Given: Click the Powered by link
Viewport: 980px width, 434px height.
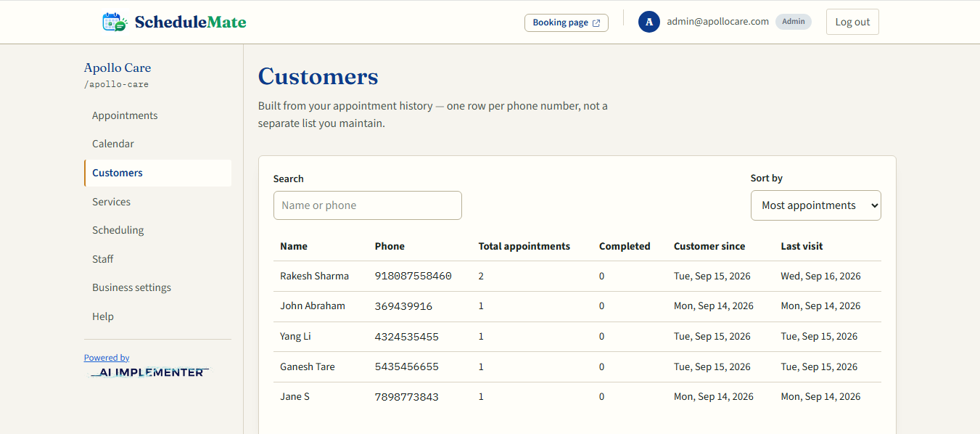Looking at the screenshot, I should click(x=107, y=358).
